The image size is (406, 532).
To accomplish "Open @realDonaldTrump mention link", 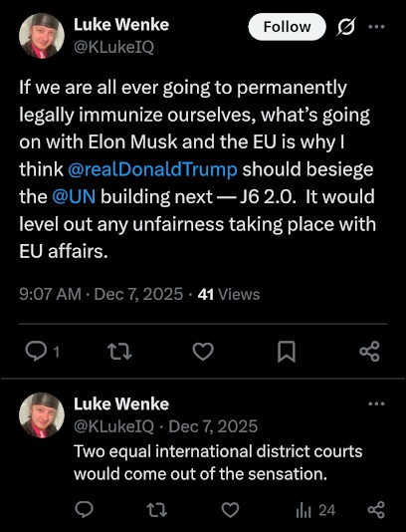I will [152, 169].
